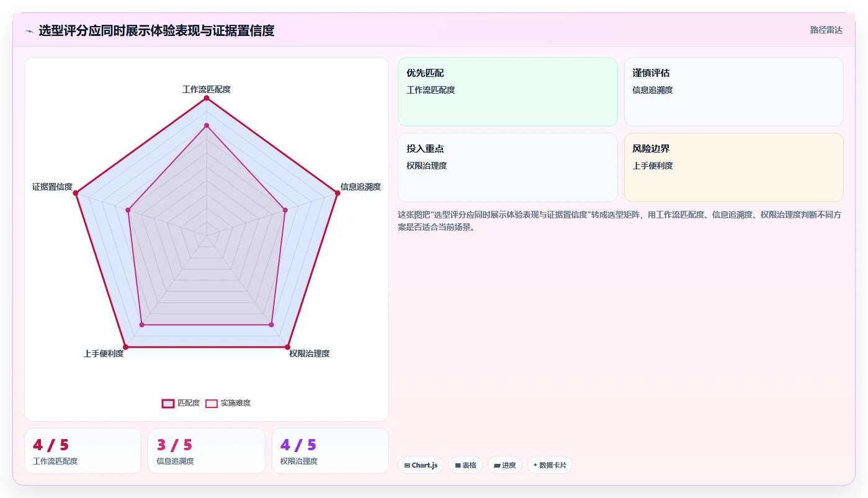Viewport: 868px width, 498px height.
Task: Click outer data point at 信息追溯度 vertex
Action: (x=338, y=193)
